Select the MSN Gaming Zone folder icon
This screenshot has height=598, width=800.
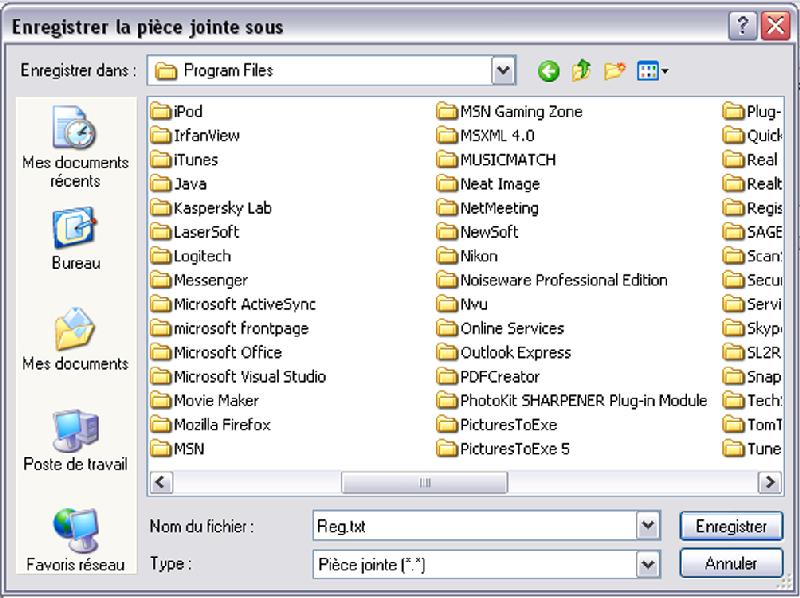446,111
